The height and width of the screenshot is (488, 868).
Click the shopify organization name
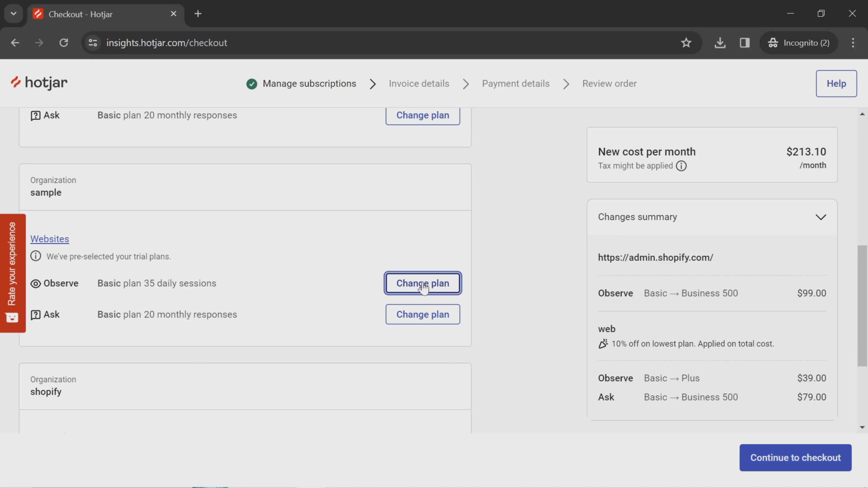[46, 392]
